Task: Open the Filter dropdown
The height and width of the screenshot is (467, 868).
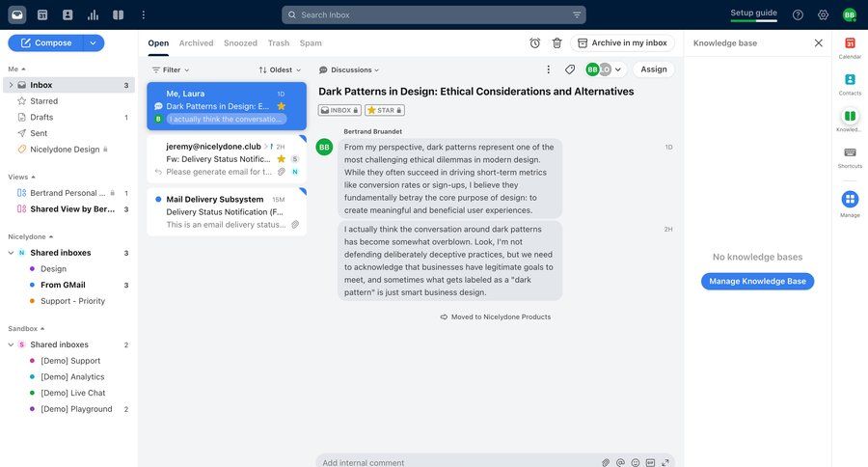Action: pyautogui.click(x=171, y=69)
